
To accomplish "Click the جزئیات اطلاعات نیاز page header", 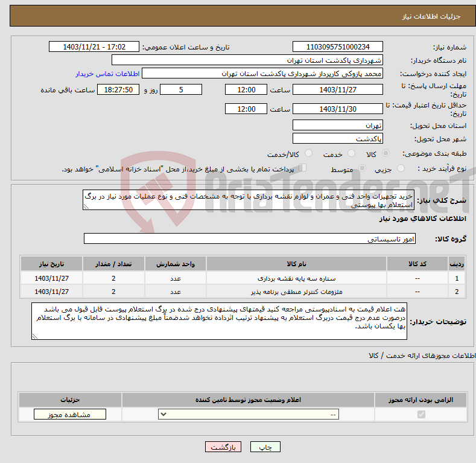I will tap(243, 16).
